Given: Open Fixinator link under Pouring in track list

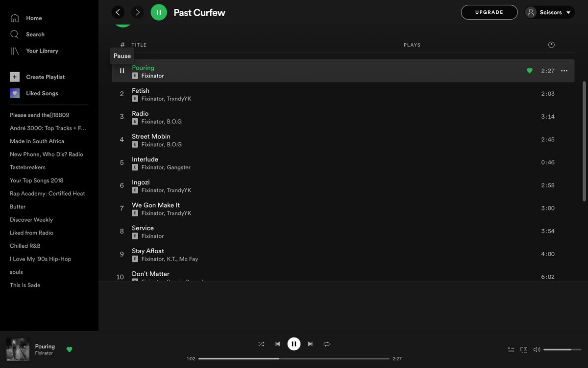Looking at the screenshot, I should (x=152, y=76).
